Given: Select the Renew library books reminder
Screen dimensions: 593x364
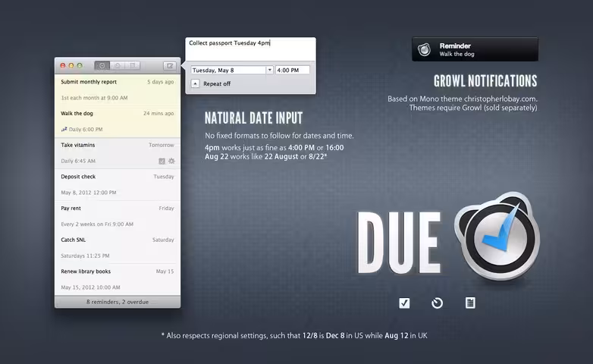Looking at the screenshot, I should point(118,279).
